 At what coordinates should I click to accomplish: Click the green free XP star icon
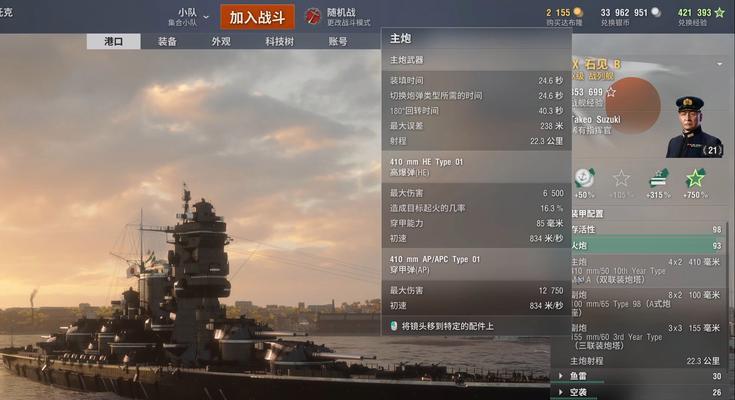click(x=720, y=12)
